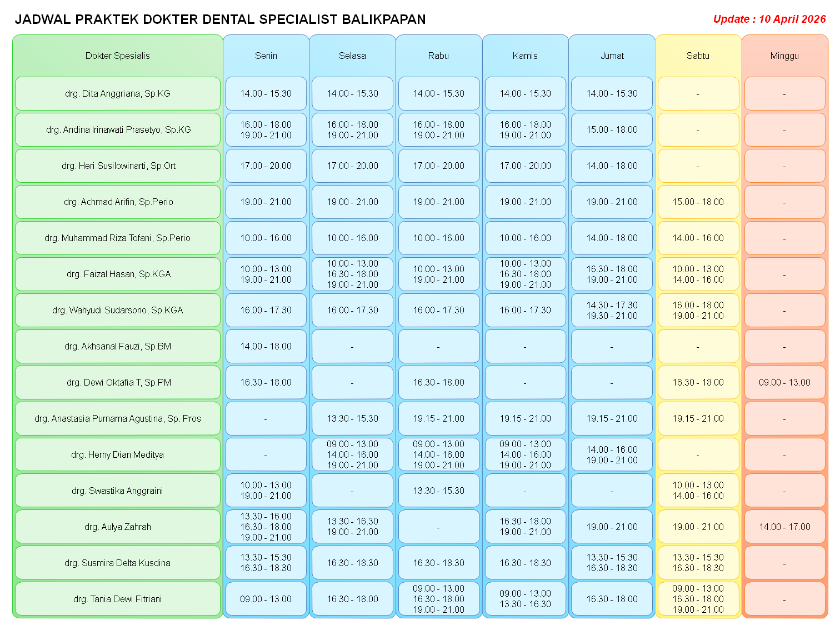Select drg. Anastasia's Selasa 13.30 - 15.30 slot
The image size is (840, 630).
tap(352, 418)
